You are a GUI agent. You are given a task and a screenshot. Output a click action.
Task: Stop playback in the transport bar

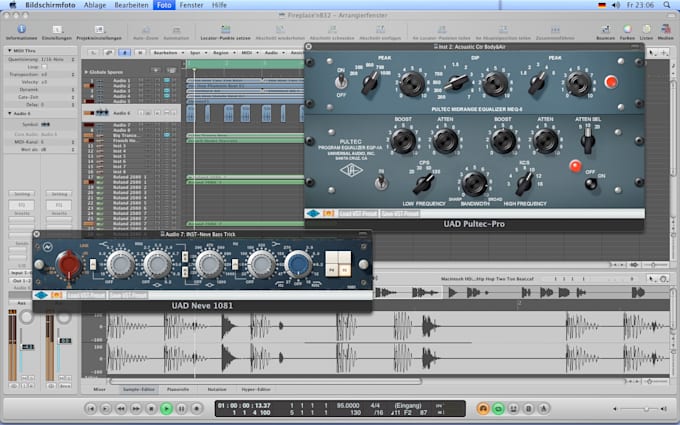(x=151, y=408)
